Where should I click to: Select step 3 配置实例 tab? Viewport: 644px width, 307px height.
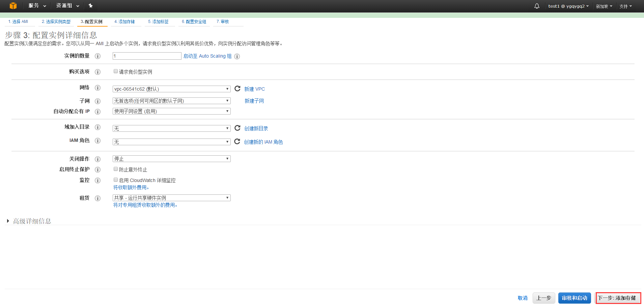coord(91,22)
